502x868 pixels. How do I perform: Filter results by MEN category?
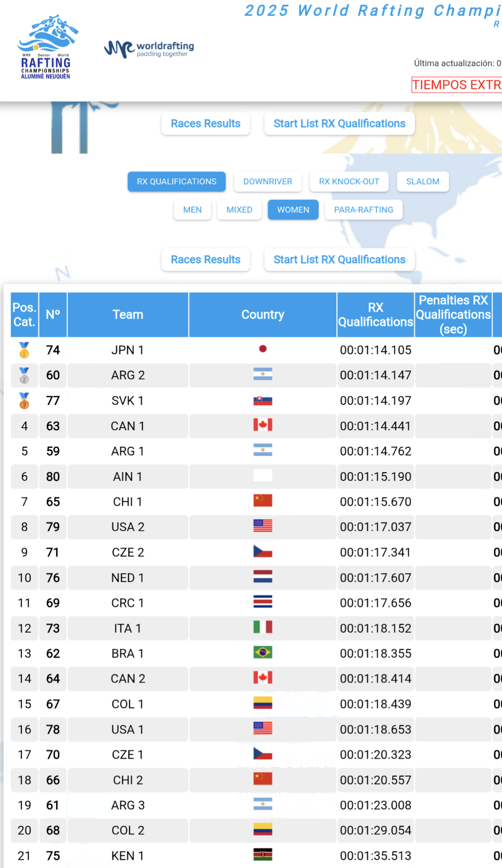pos(192,210)
